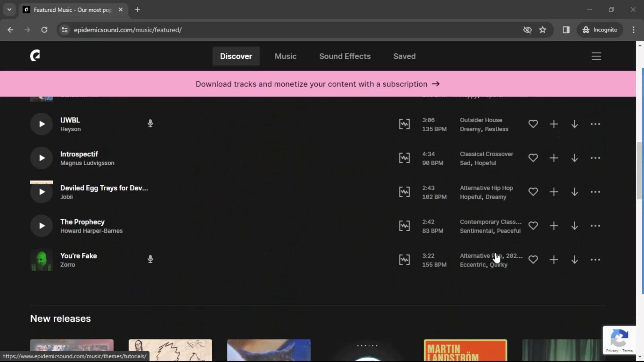
Task: Bookmark this page with the star icon
Action: [x=542, y=30]
